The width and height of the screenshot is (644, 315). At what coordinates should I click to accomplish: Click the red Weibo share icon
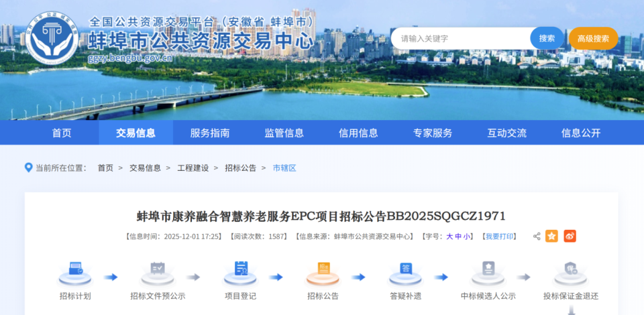[570, 236]
